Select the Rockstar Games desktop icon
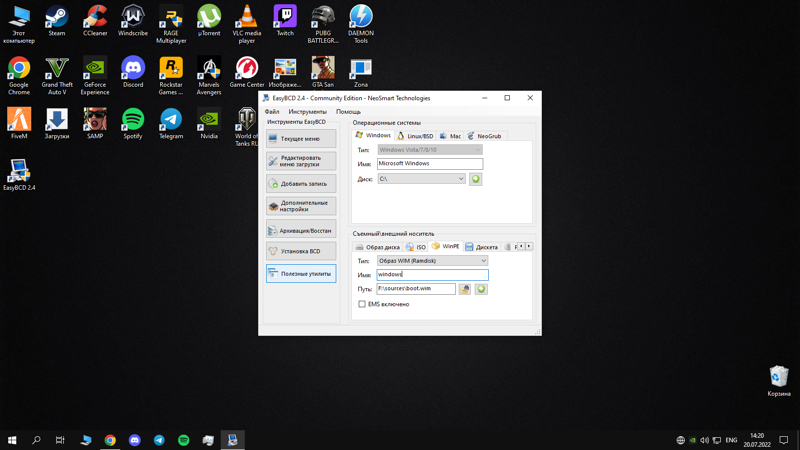The height and width of the screenshot is (450, 800). coord(171,76)
